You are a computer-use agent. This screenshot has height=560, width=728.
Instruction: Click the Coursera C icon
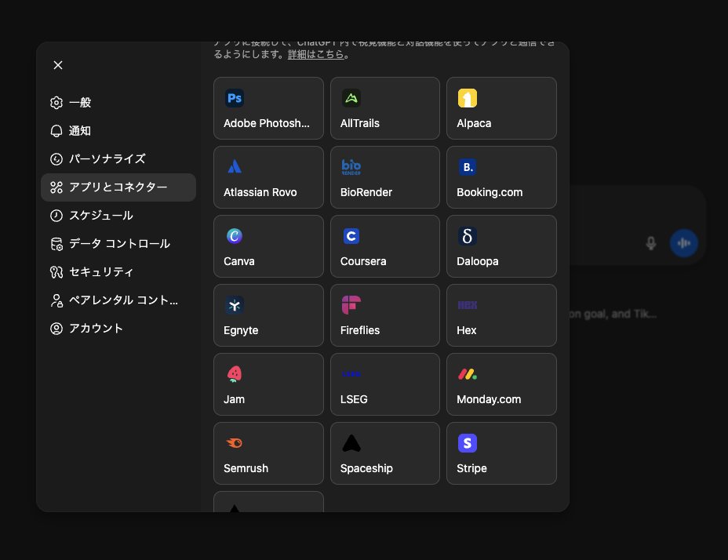pos(351,236)
